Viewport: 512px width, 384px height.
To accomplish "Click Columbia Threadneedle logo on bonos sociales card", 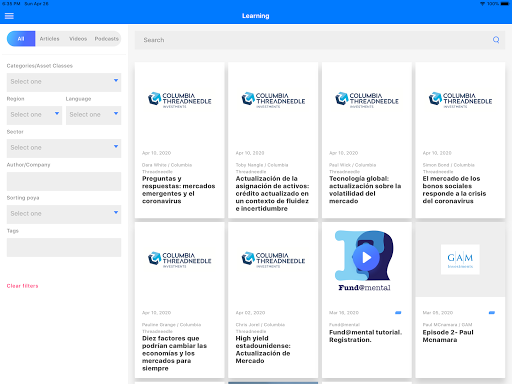I will pos(460,99).
